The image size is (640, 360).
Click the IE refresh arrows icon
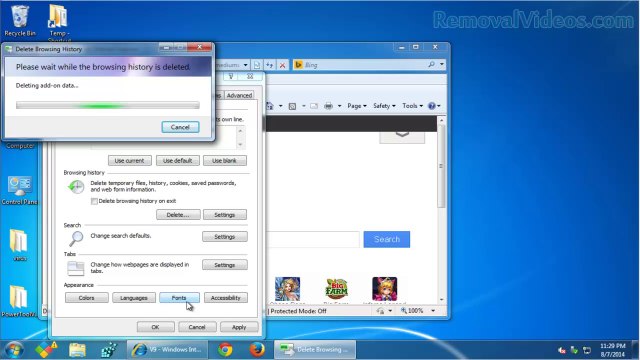(269, 65)
